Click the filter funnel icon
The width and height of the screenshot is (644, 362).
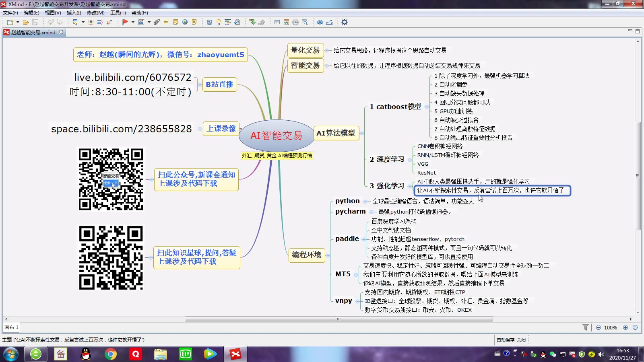[586, 327]
